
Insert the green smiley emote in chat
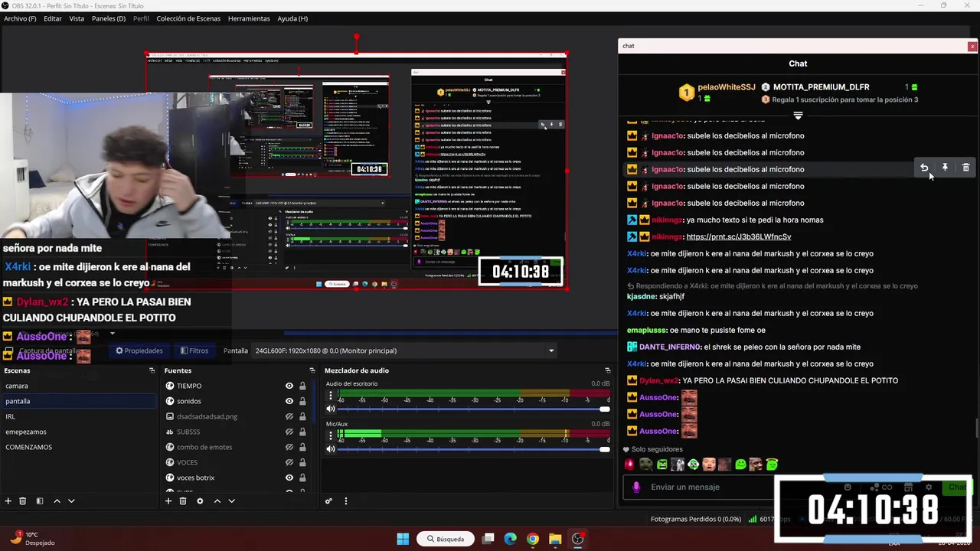point(740,464)
